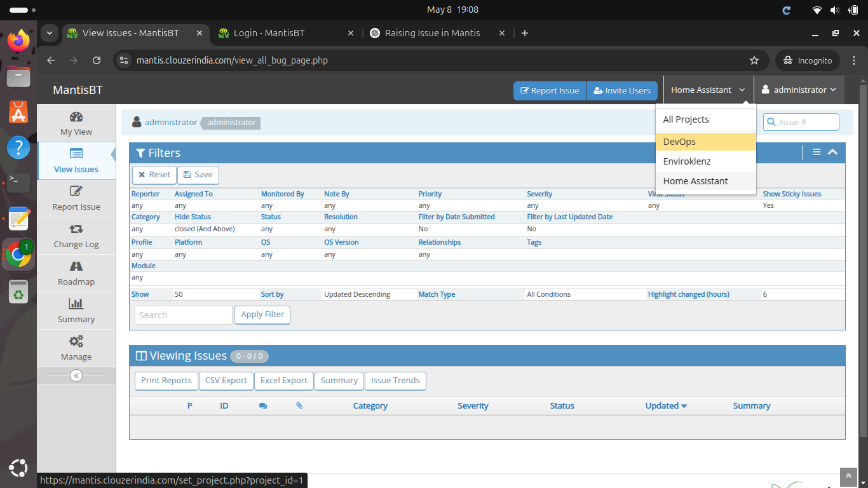The image size is (868, 488).
Task: Open the Filters panel hamburger menu
Action: click(x=817, y=152)
